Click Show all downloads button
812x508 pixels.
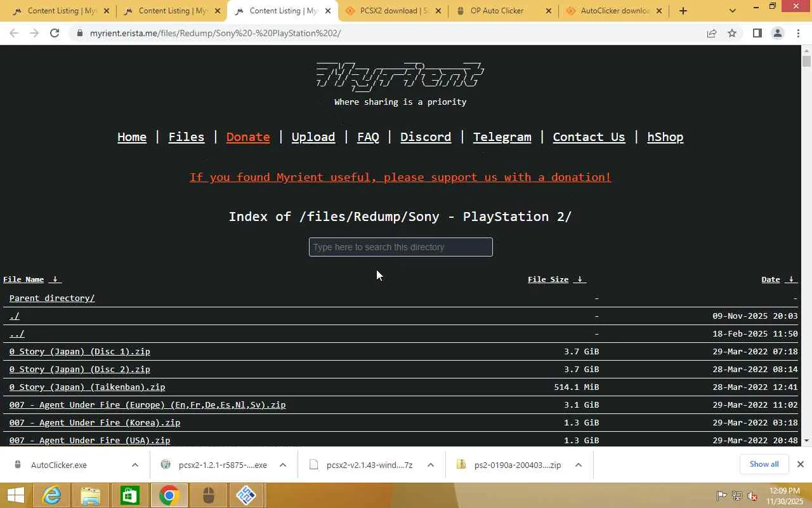tap(764, 464)
